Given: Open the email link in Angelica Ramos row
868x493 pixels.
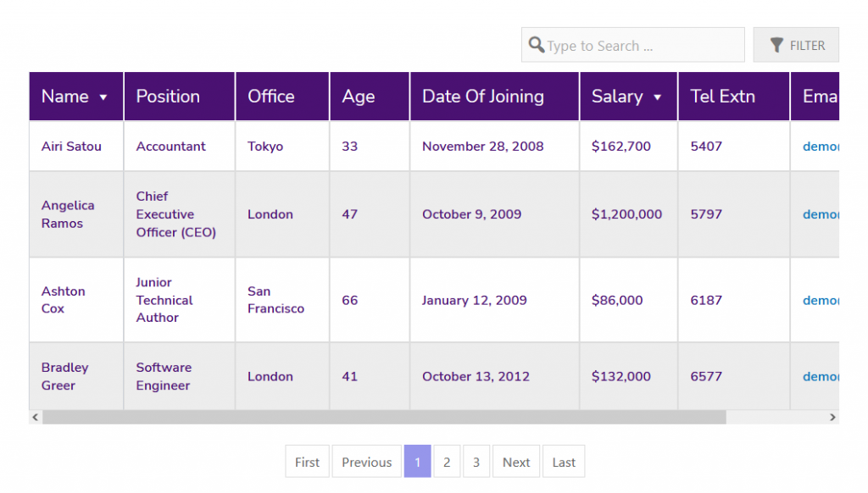Looking at the screenshot, I should pyautogui.click(x=821, y=214).
